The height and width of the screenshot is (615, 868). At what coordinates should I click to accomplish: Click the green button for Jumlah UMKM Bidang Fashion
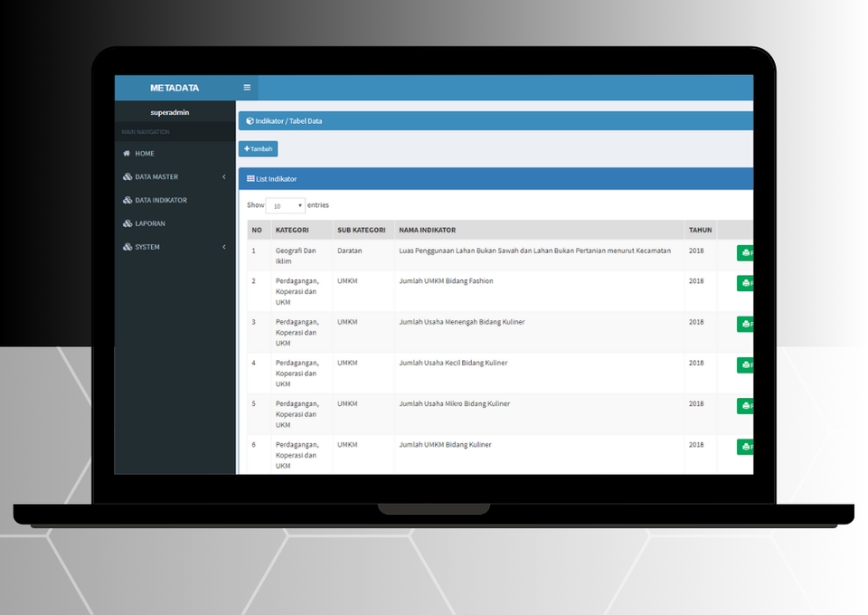[745, 283]
